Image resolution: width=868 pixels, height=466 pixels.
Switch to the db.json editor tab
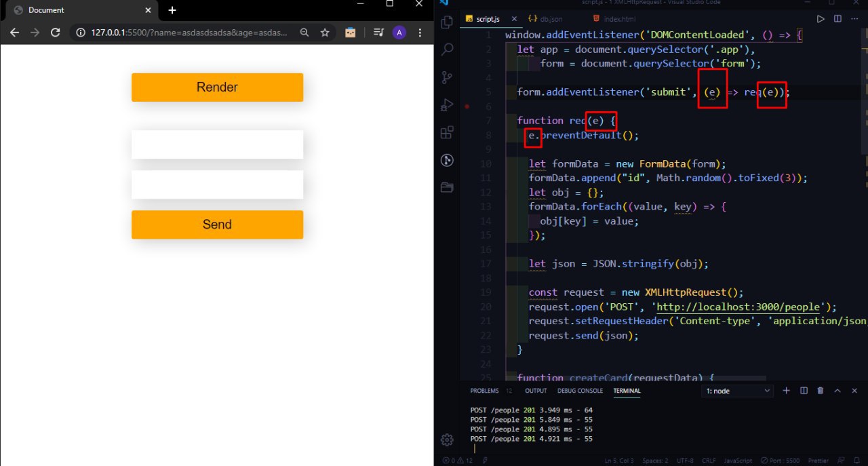pyautogui.click(x=546, y=19)
